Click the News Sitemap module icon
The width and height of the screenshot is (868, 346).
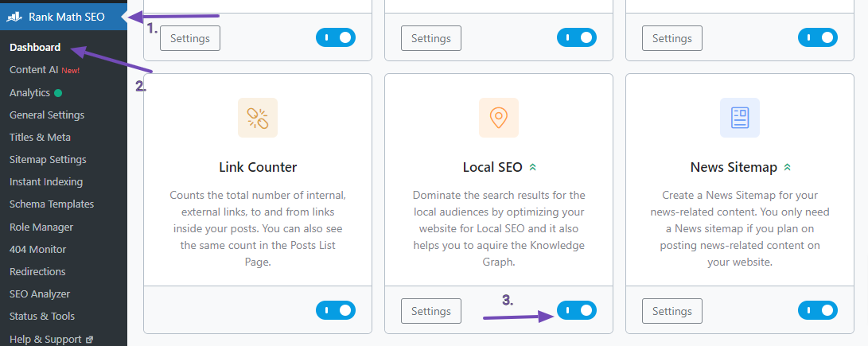(740, 118)
